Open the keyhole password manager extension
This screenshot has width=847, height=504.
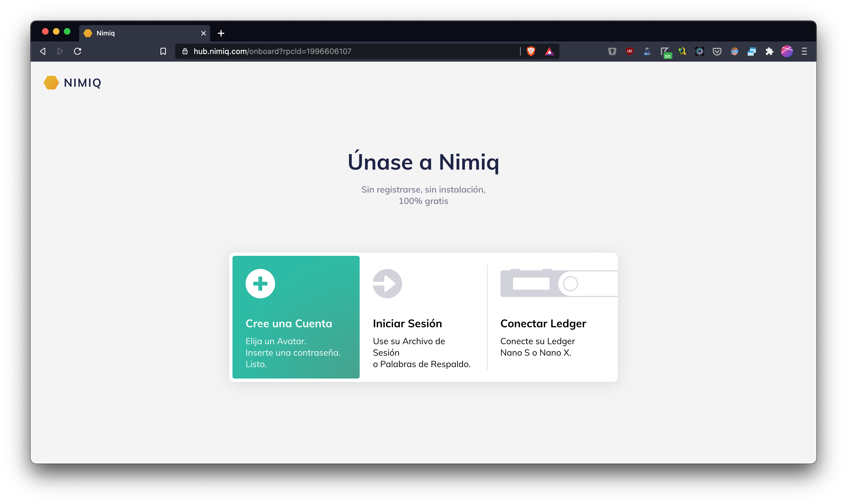tap(612, 51)
